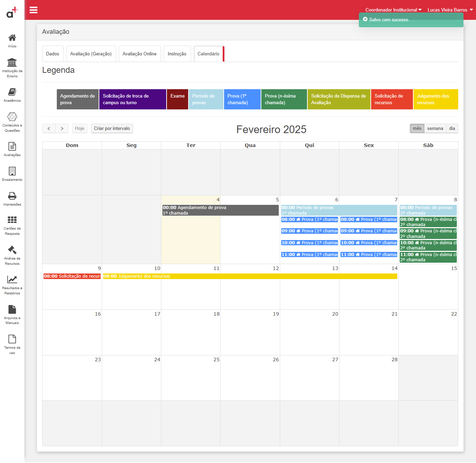Viewport: 476px width, 463px height.
Task: Open Análise de Recursos gavel icon
Action: click(12, 250)
